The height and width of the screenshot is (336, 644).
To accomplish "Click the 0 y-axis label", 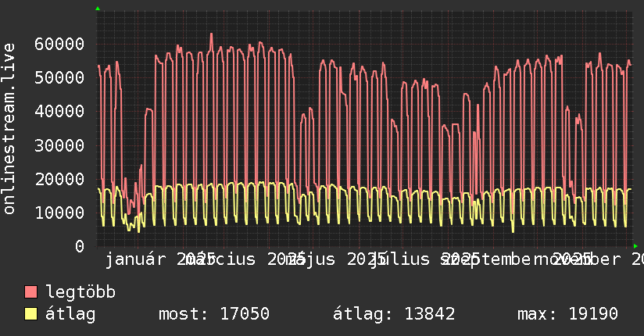I will coord(80,246).
